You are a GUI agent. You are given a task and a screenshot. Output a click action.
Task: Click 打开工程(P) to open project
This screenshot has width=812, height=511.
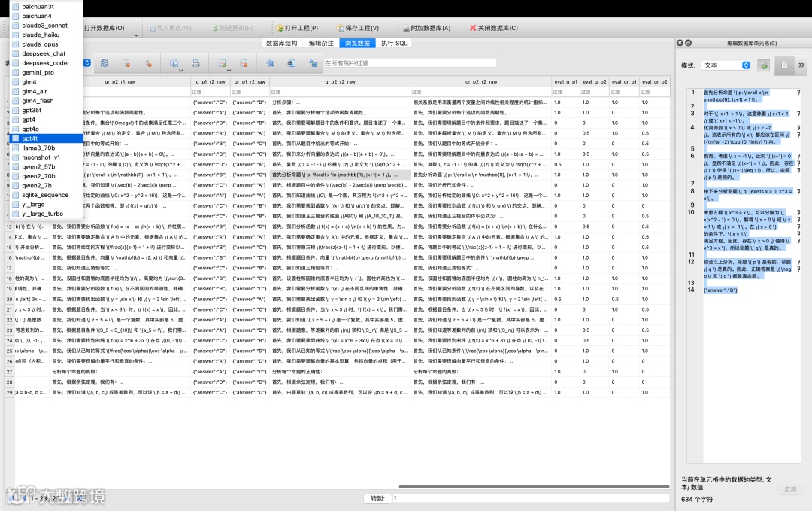point(297,28)
